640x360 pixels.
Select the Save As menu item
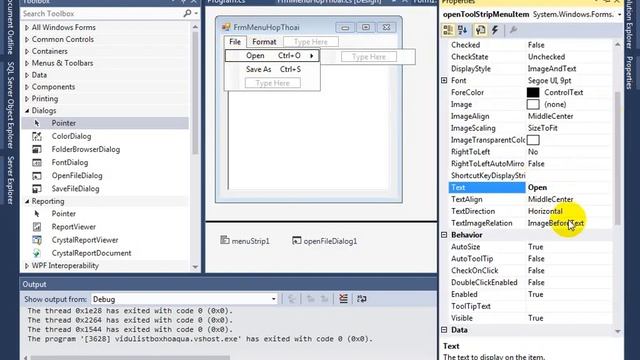pyautogui.click(x=272, y=69)
